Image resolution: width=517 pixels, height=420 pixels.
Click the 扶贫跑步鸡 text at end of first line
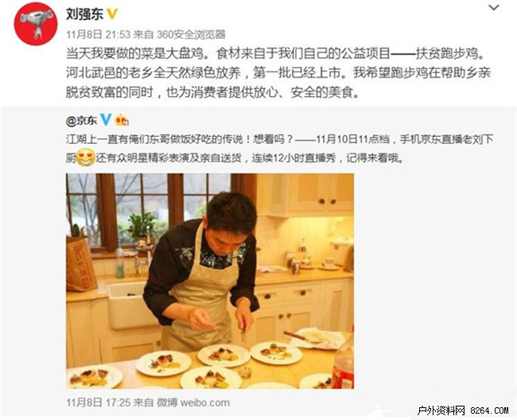pyautogui.click(x=451, y=54)
